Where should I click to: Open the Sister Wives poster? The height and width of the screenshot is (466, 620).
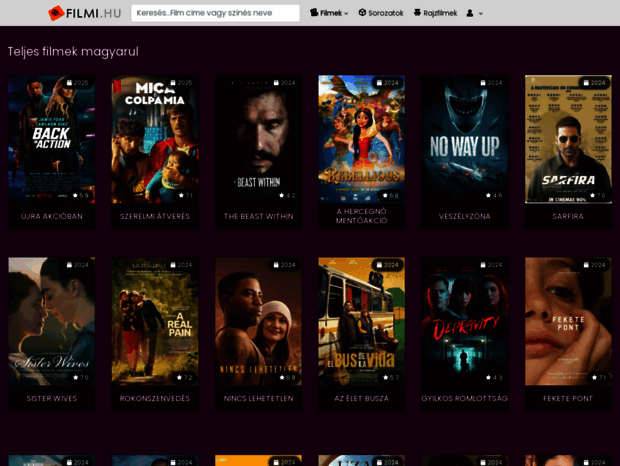click(x=51, y=321)
